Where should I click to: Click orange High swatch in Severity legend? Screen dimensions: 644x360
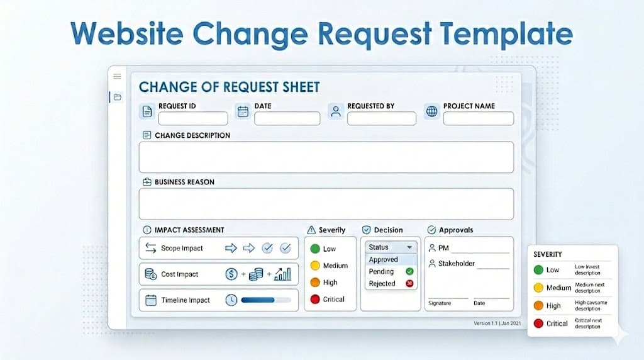coord(538,305)
